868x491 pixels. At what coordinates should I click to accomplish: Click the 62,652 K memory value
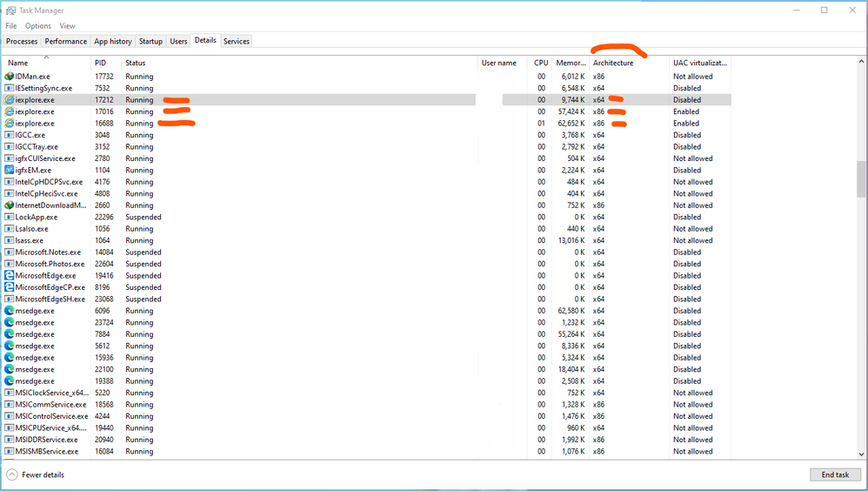click(x=571, y=123)
